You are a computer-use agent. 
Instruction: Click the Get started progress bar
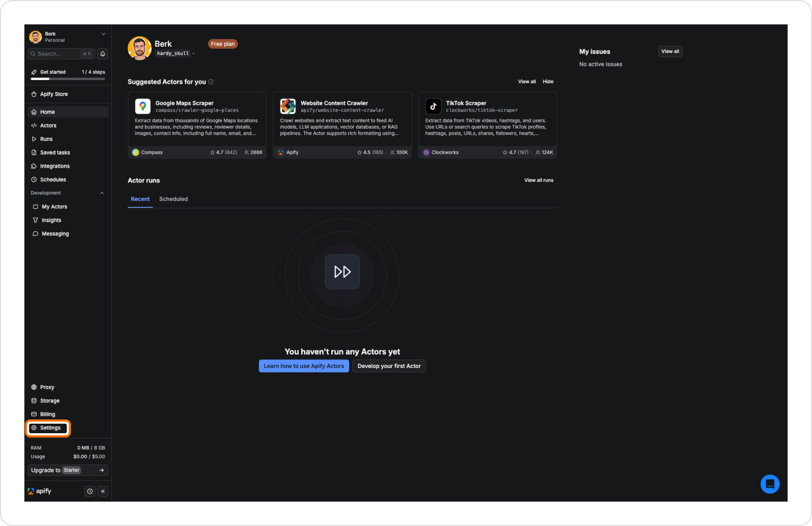(x=68, y=79)
